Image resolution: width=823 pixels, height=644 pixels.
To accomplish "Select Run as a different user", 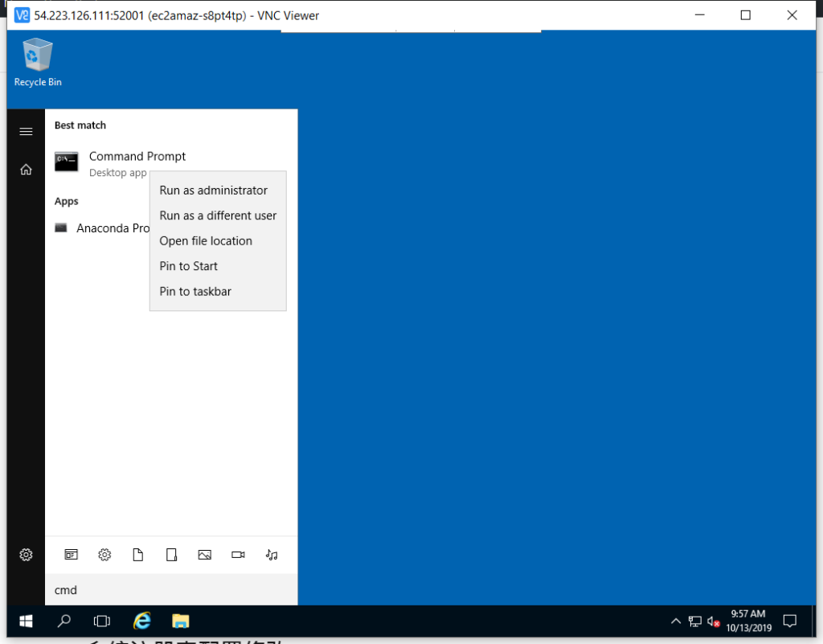I will click(218, 215).
